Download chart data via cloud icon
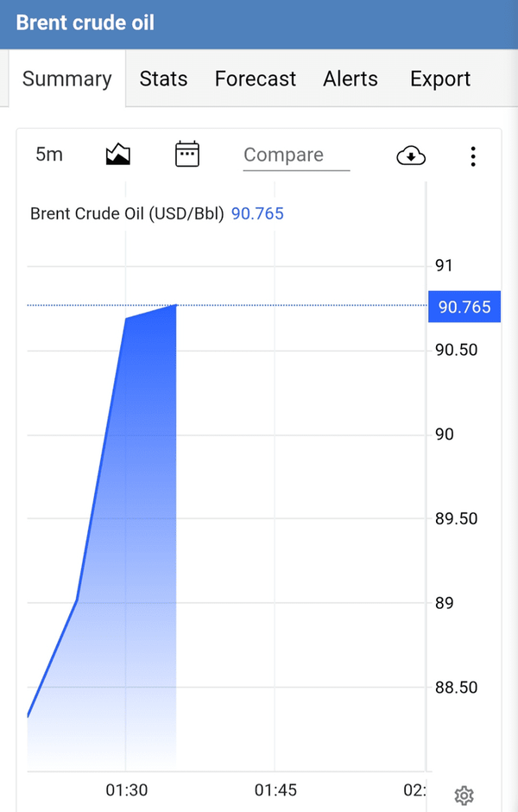The width and height of the screenshot is (518, 812). point(411,155)
